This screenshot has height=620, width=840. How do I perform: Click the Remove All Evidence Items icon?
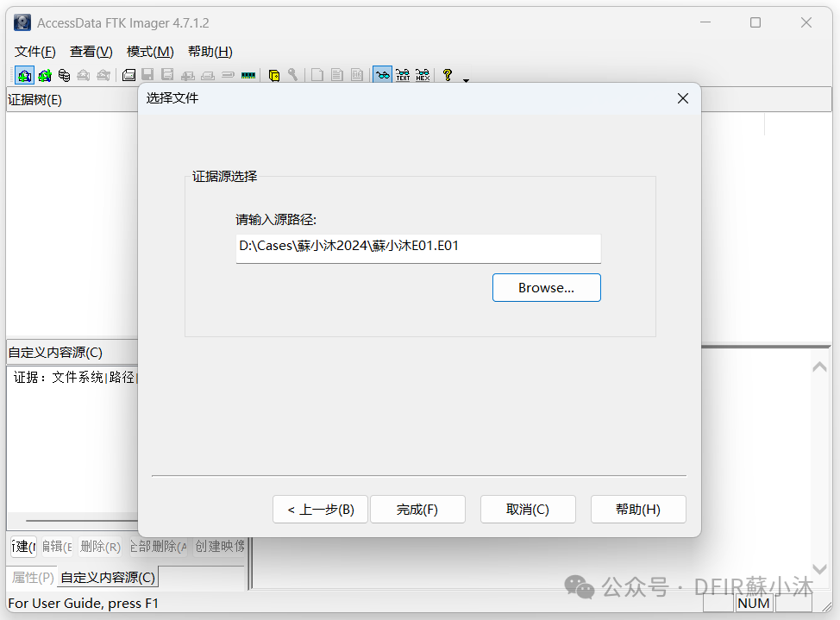(103, 76)
